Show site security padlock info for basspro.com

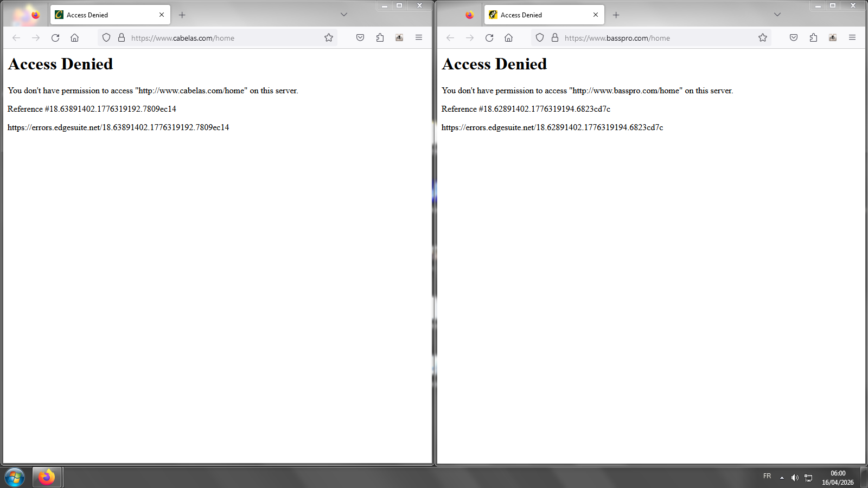(x=555, y=38)
